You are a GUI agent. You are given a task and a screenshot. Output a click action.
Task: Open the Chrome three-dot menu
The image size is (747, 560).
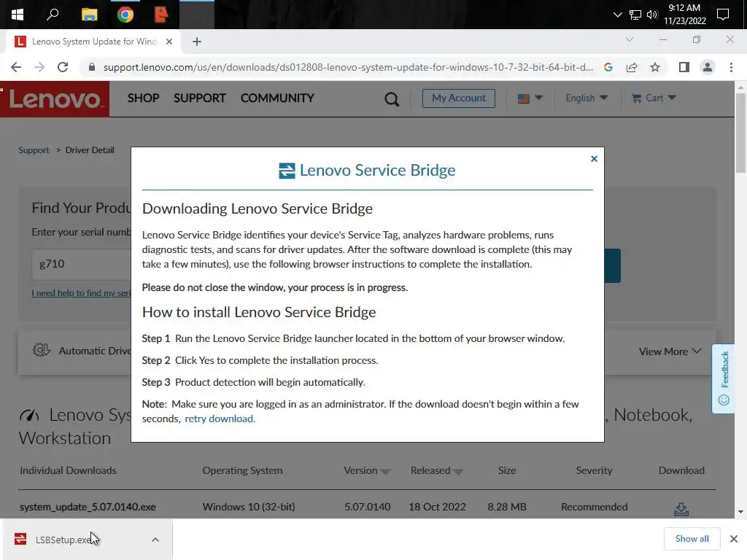pos(731,67)
